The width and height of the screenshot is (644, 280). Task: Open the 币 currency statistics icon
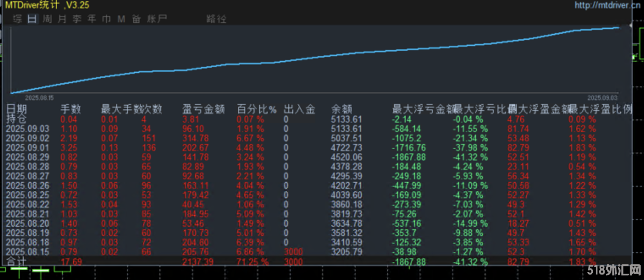(x=105, y=19)
